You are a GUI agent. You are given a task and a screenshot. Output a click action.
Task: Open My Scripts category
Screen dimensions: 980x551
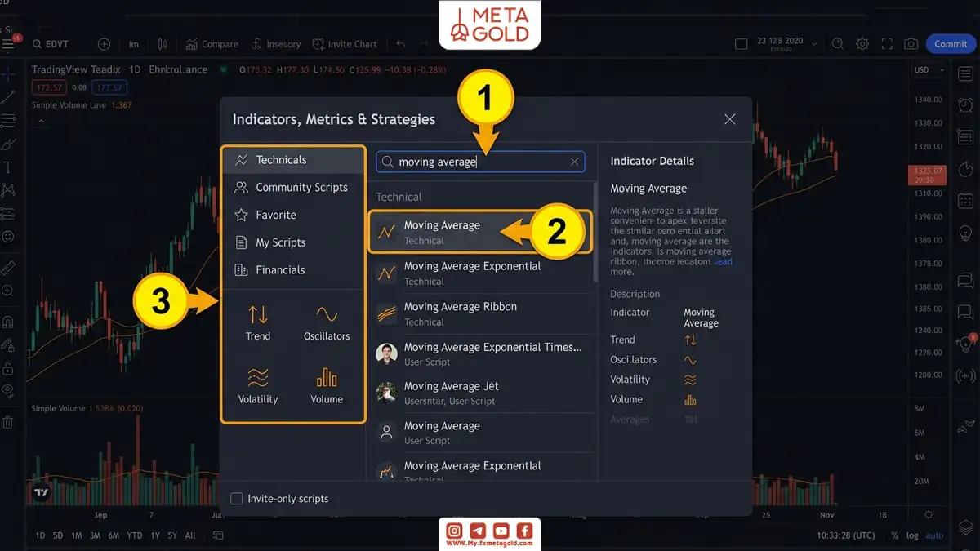pos(294,242)
